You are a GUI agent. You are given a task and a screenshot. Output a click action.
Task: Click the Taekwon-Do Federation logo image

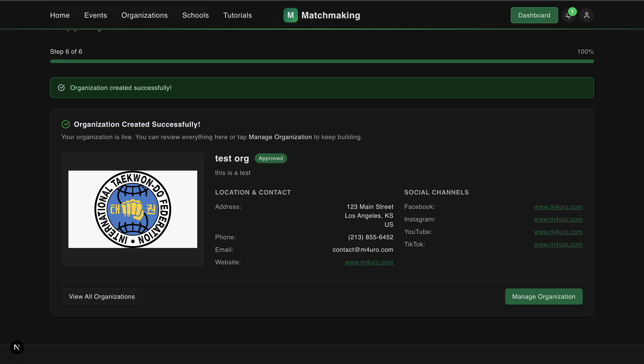click(133, 209)
